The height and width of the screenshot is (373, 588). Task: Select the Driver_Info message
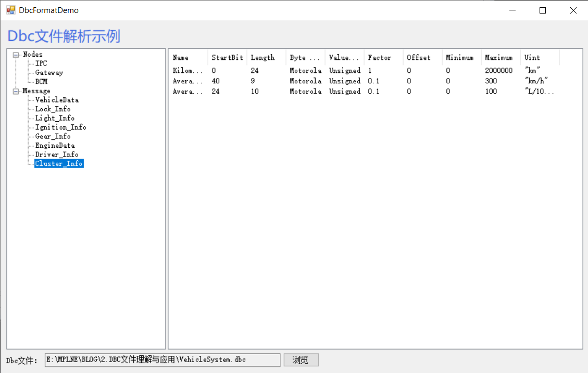[x=56, y=155]
